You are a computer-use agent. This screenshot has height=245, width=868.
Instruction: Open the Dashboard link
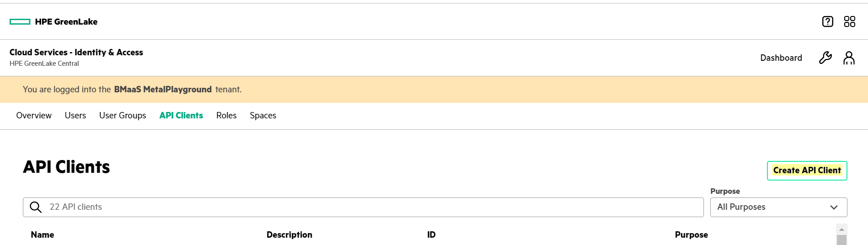pos(781,58)
